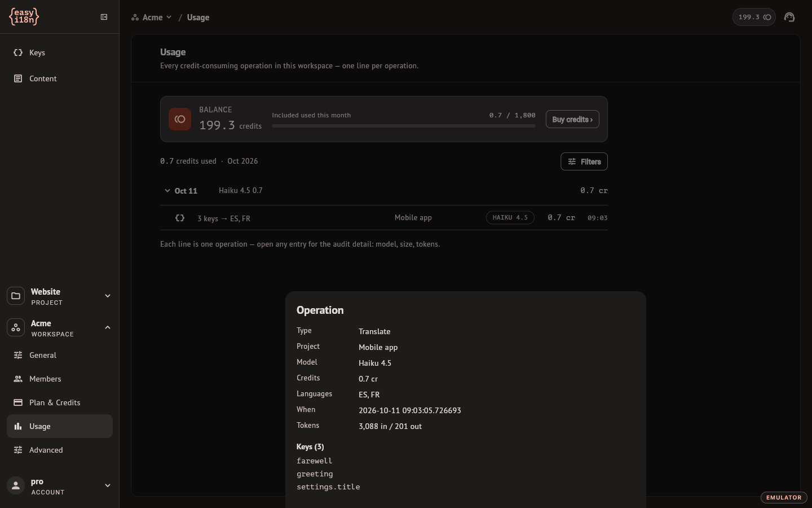Click the included credits usage progress bar
This screenshot has height=508, width=812.
pos(404,126)
